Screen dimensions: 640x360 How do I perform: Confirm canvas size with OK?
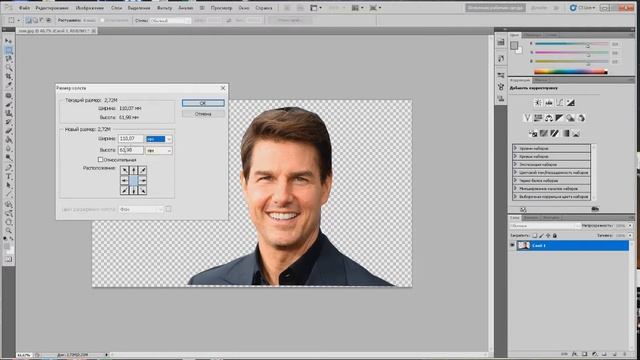click(x=203, y=103)
